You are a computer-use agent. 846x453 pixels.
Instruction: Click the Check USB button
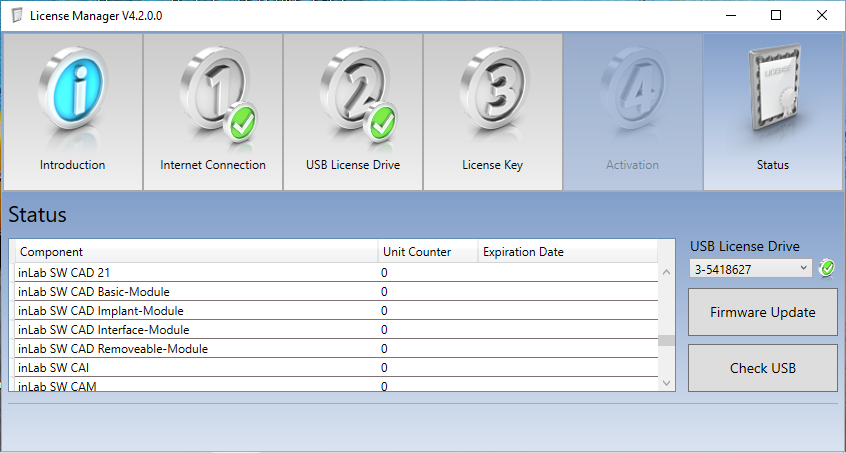click(x=762, y=368)
